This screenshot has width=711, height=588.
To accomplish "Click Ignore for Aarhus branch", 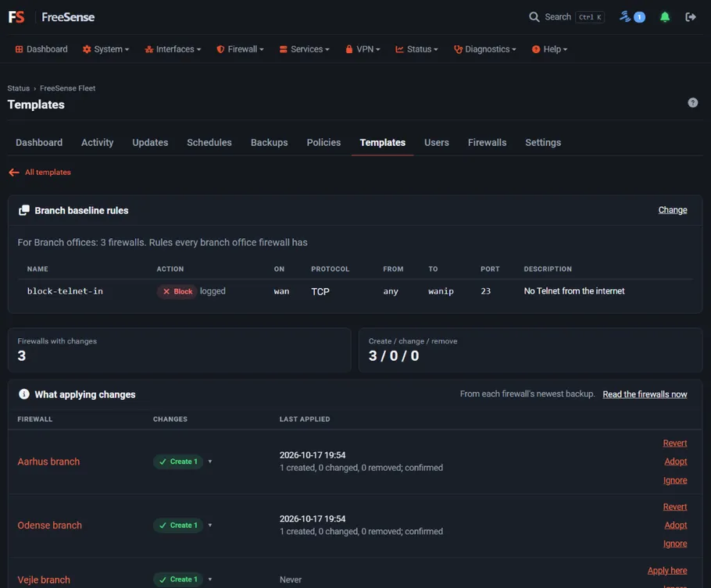I will click(x=675, y=480).
